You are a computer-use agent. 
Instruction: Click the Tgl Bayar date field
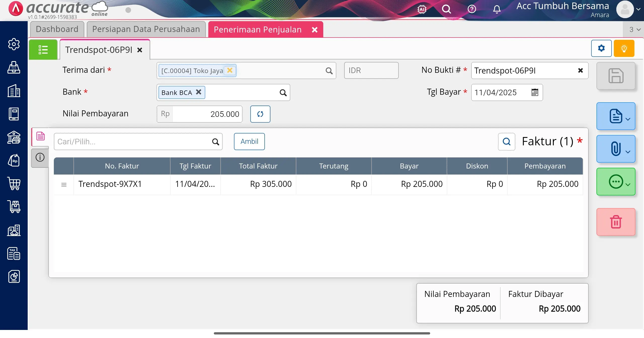[x=507, y=92]
